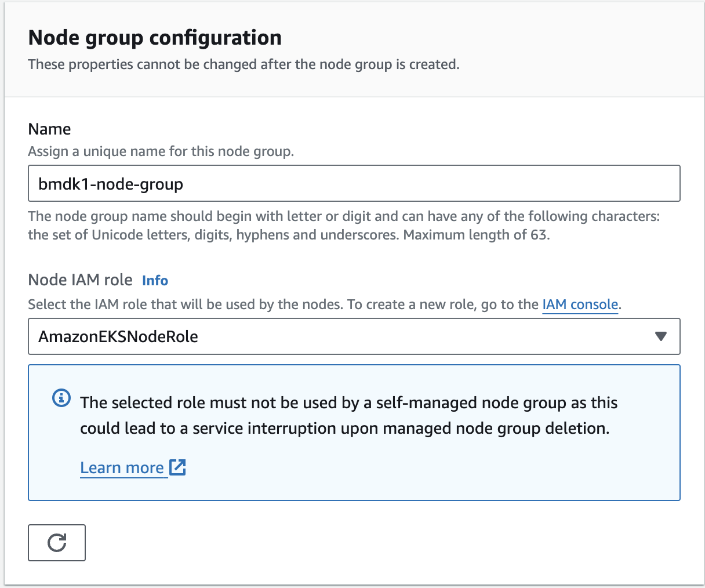Click into the node group Name field
Viewport: 705px width, 588px height.
pyautogui.click(x=354, y=184)
